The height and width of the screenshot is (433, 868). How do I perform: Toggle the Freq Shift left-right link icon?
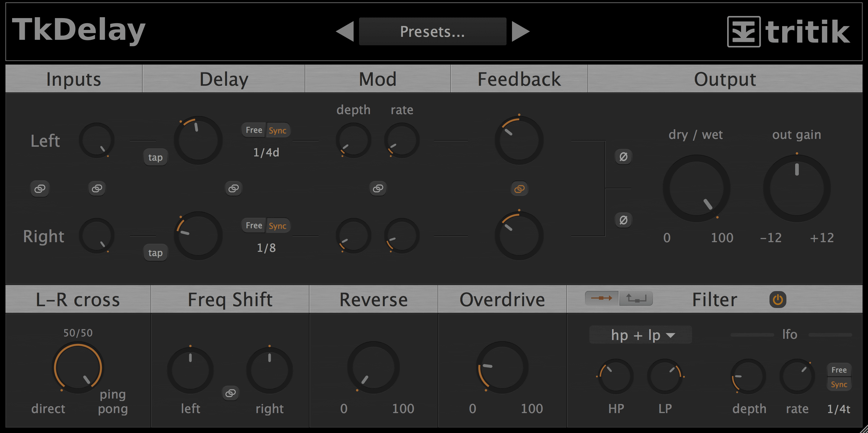pyautogui.click(x=231, y=393)
